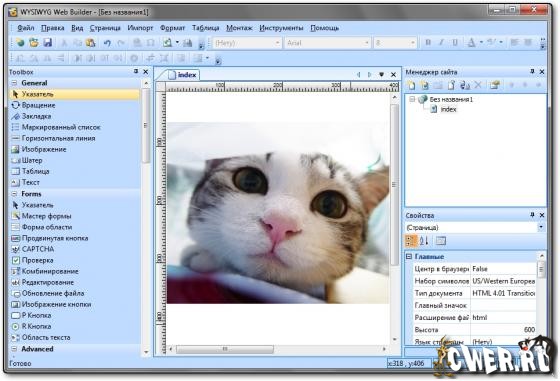Click the horizontal scrollbar thumb under canvas
The image size is (560, 381).
(x=225, y=349)
